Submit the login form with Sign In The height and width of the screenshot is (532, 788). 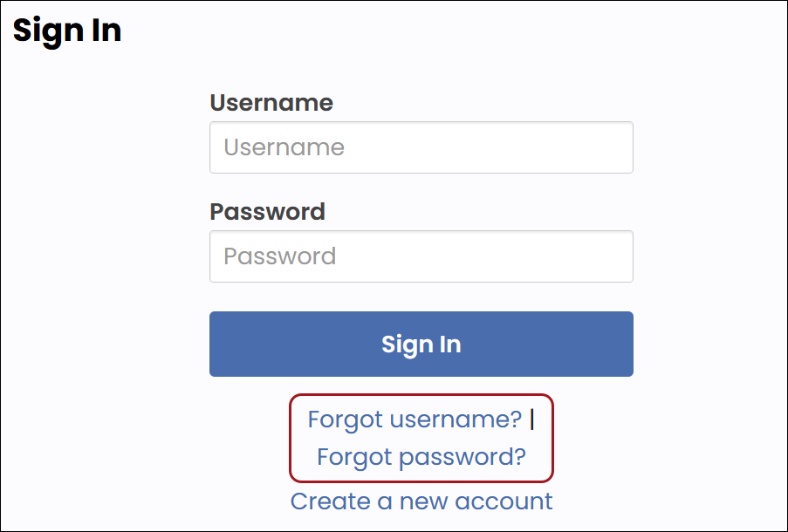(x=421, y=344)
